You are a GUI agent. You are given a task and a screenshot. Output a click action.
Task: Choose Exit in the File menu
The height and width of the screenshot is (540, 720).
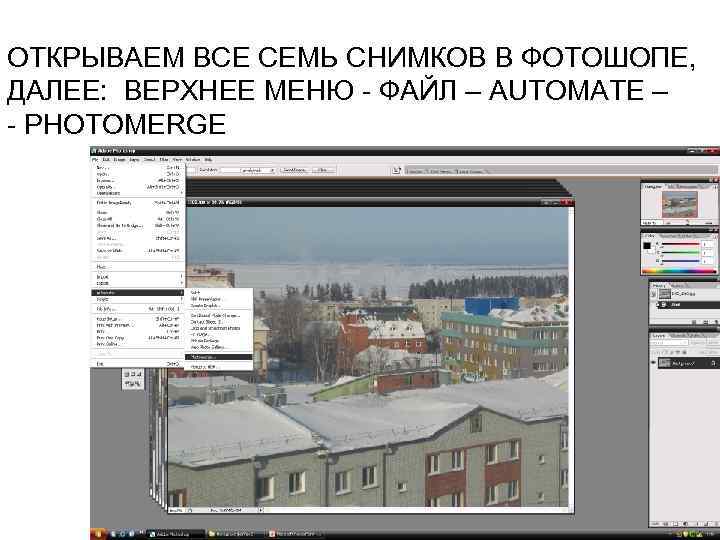click(138, 364)
